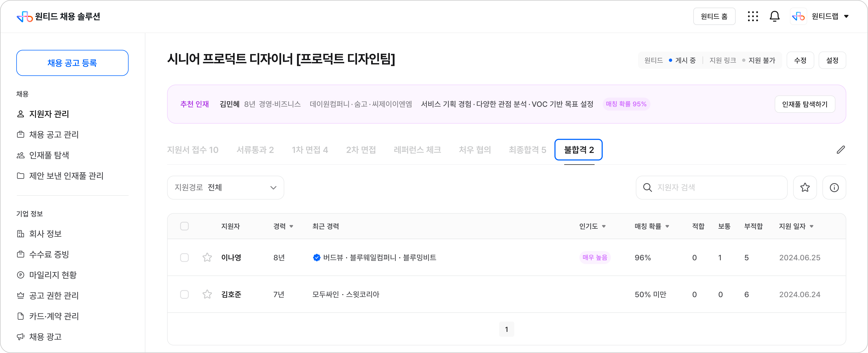
Task: Open applicant 김호준's profile
Action: pos(231,294)
